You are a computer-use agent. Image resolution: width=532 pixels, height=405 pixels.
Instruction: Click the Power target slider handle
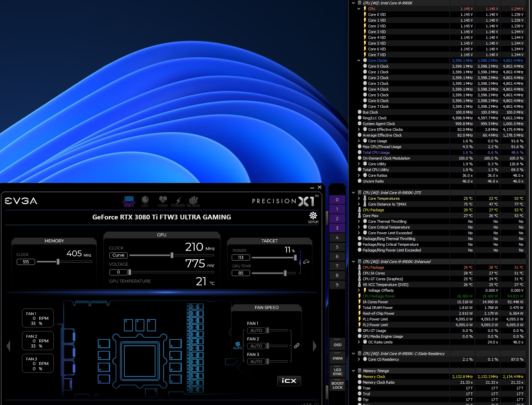pyautogui.click(x=295, y=258)
